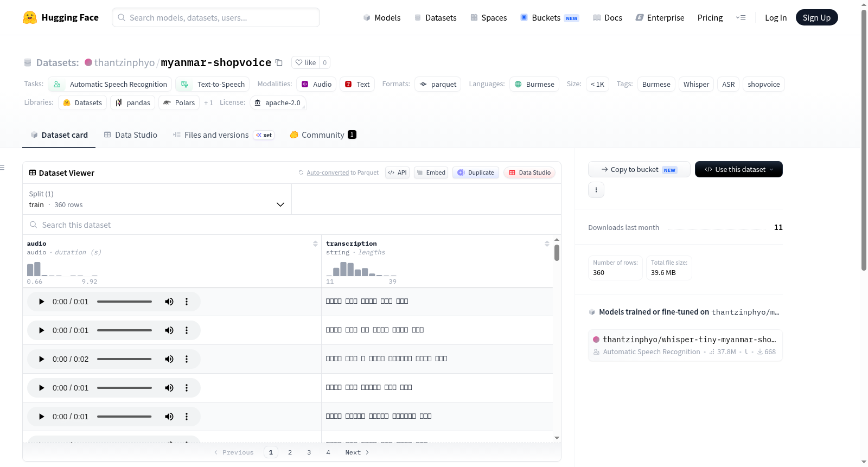The width and height of the screenshot is (868, 467).
Task: Go to page 3 of the dataset
Action: [x=309, y=452]
